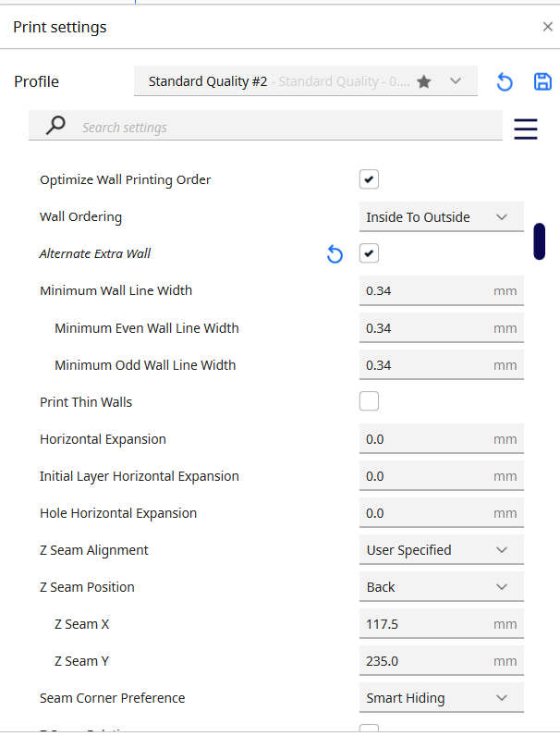Image resolution: width=560 pixels, height=736 pixels.
Task: Open the settings visibility hamburger menu
Action: pyautogui.click(x=525, y=129)
